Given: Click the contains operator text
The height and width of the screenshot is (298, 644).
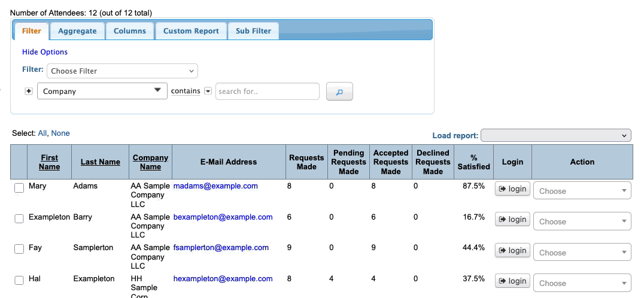Looking at the screenshot, I should [x=186, y=91].
